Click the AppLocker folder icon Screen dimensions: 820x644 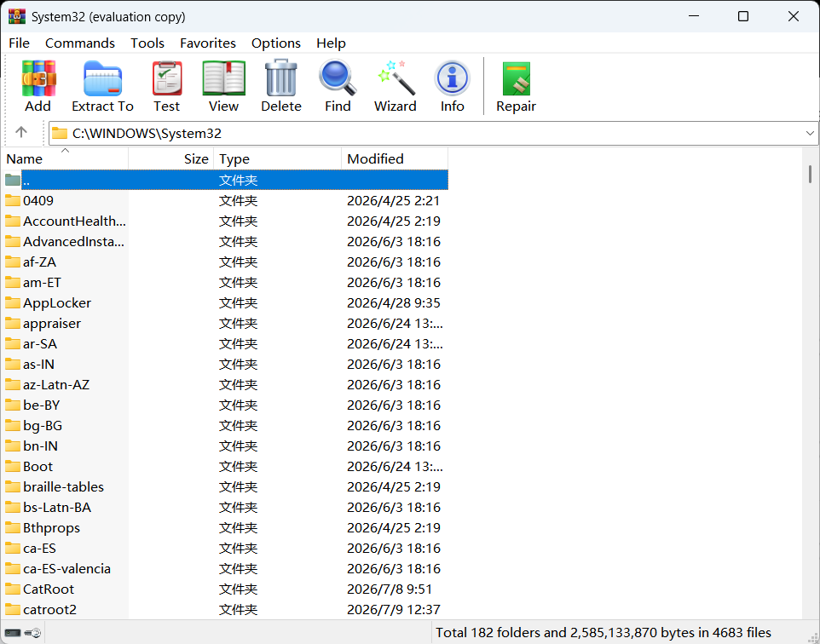[x=13, y=302]
